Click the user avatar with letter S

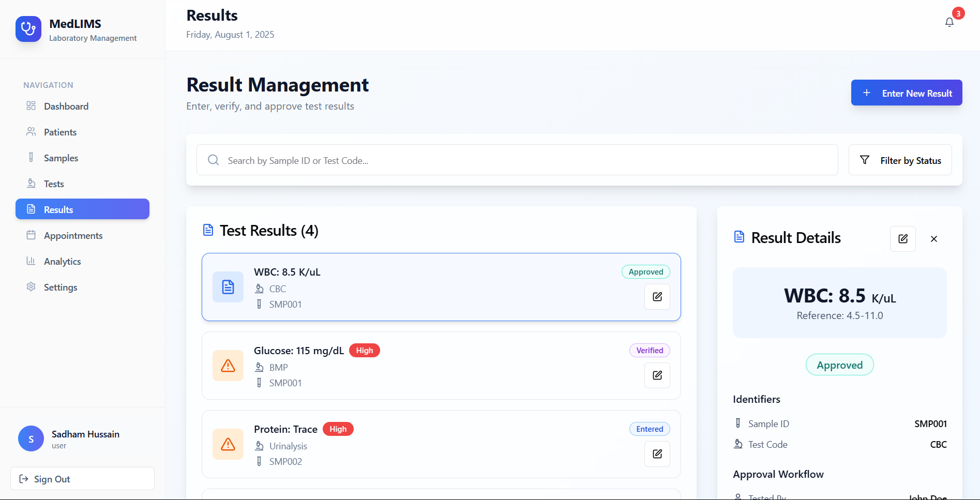[x=31, y=438]
